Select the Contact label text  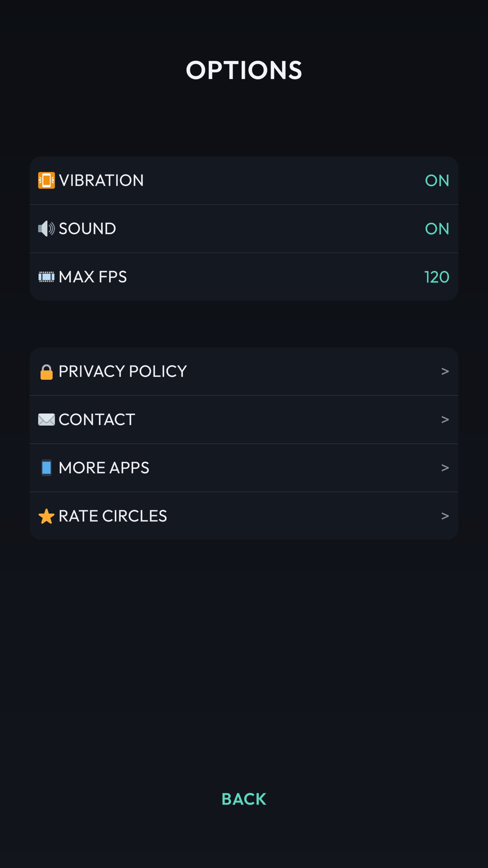[97, 420]
